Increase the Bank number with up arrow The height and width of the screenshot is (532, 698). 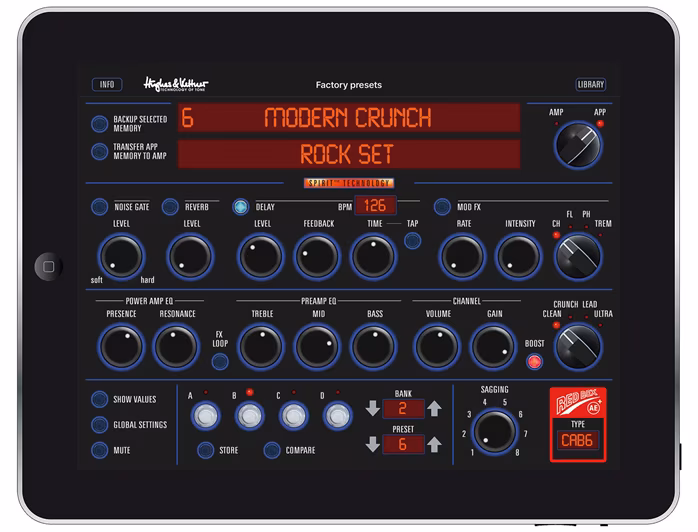click(434, 409)
